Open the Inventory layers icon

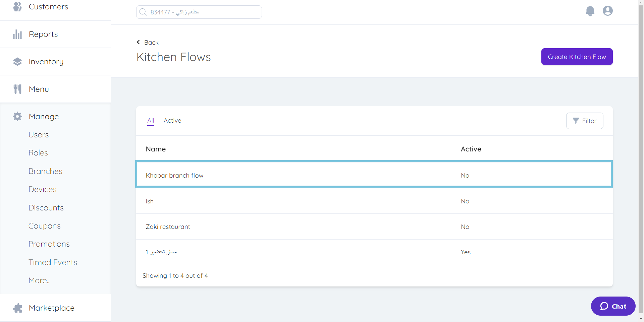pos(17,61)
